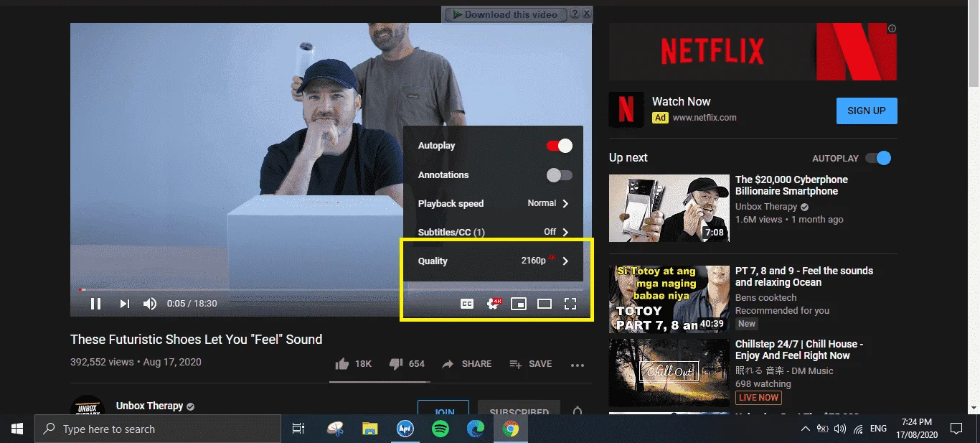Viewport: 980px width, 443px height.
Task: Open Snipping tool icon on taskbar
Action: point(335,429)
